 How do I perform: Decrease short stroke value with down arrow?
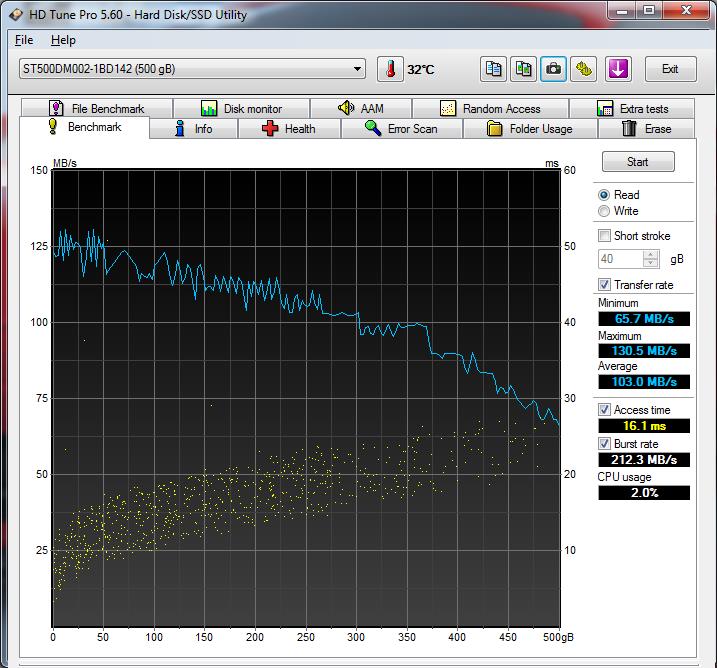pos(651,263)
